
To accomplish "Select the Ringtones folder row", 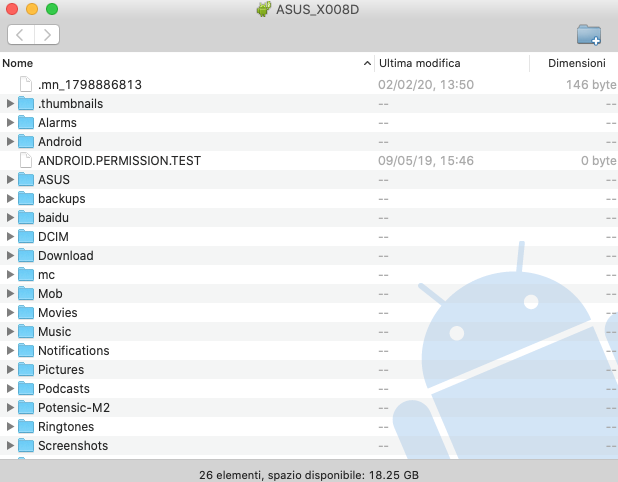I will click(x=309, y=426).
